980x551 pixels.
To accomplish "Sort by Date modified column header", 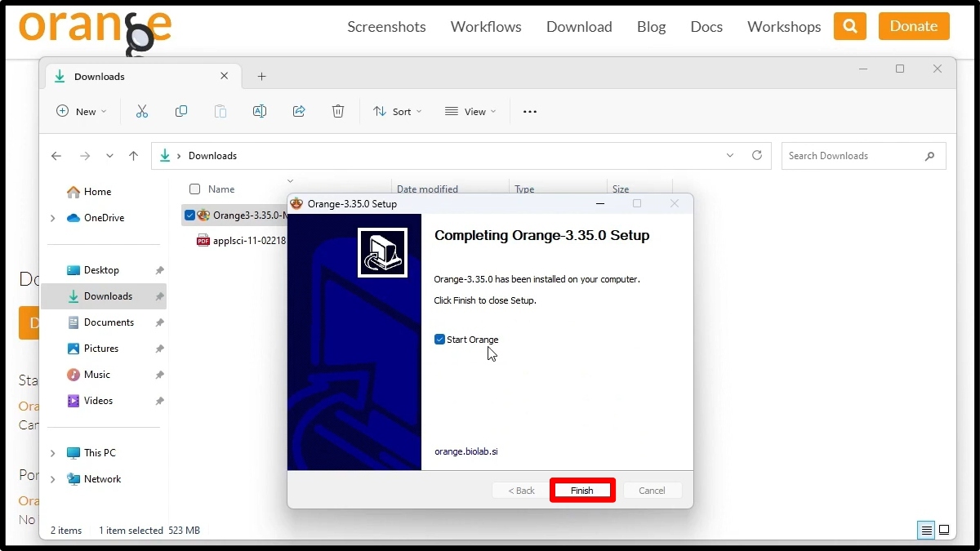I will tap(427, 189).
